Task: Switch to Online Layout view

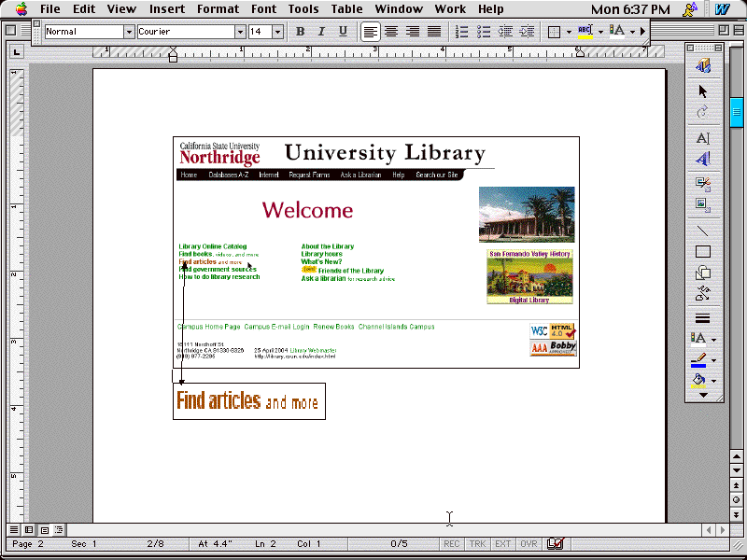Action: (29, 529)
